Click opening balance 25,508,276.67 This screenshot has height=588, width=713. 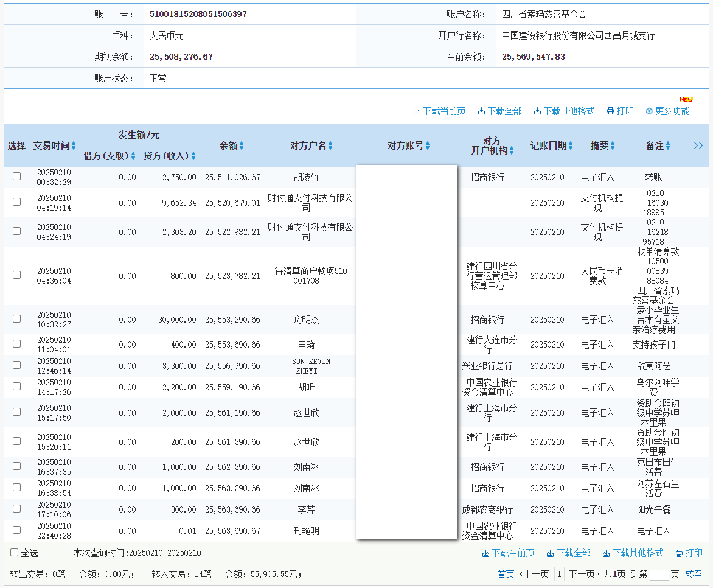pos(181,57)
